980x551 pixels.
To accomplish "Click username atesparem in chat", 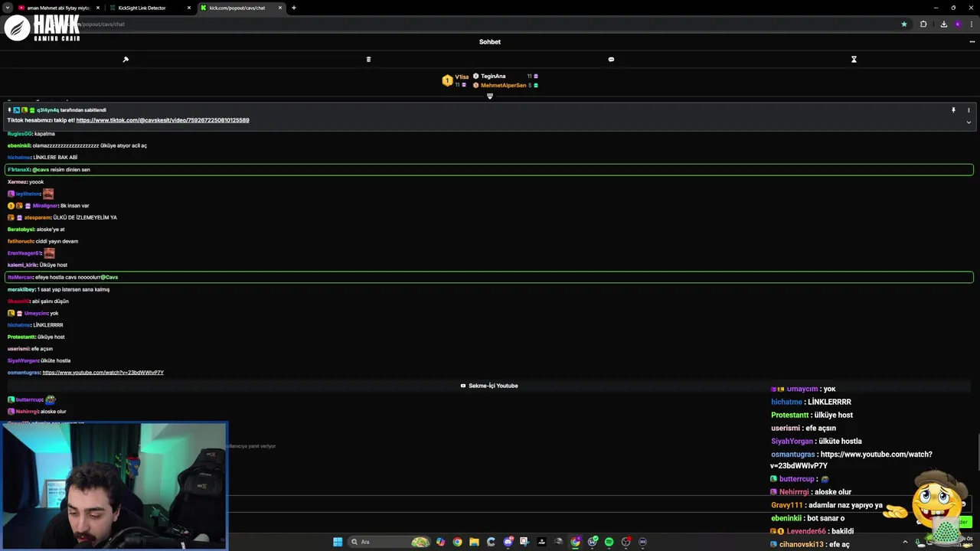I will pos(38,217).
